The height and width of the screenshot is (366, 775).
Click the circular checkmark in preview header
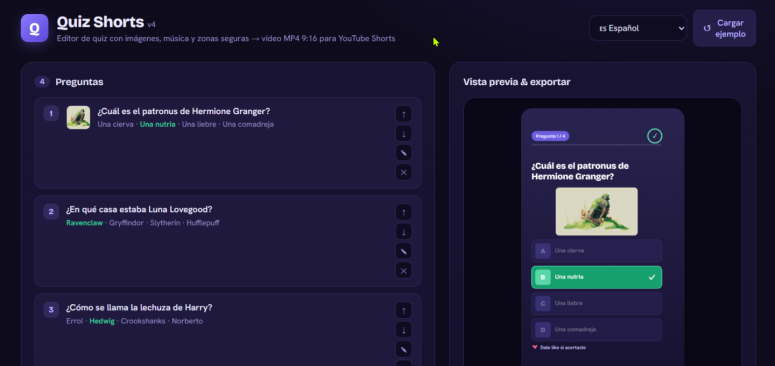point(654,136)
